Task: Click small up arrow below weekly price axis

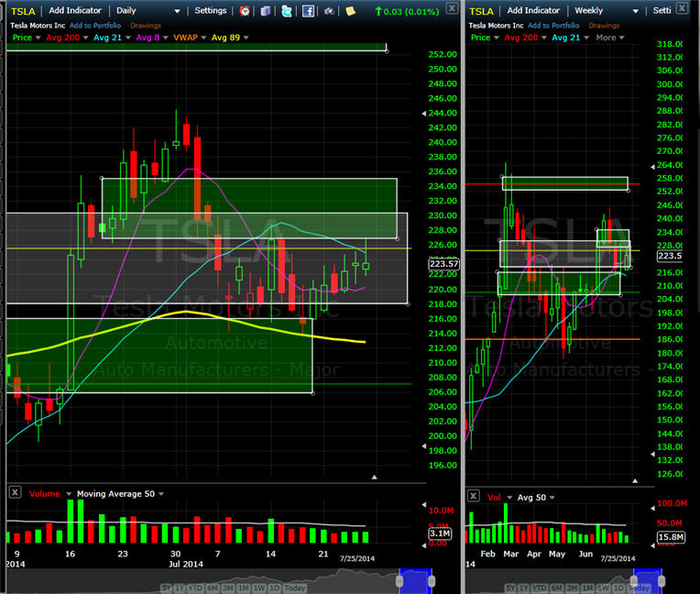Action: [635, 481]
